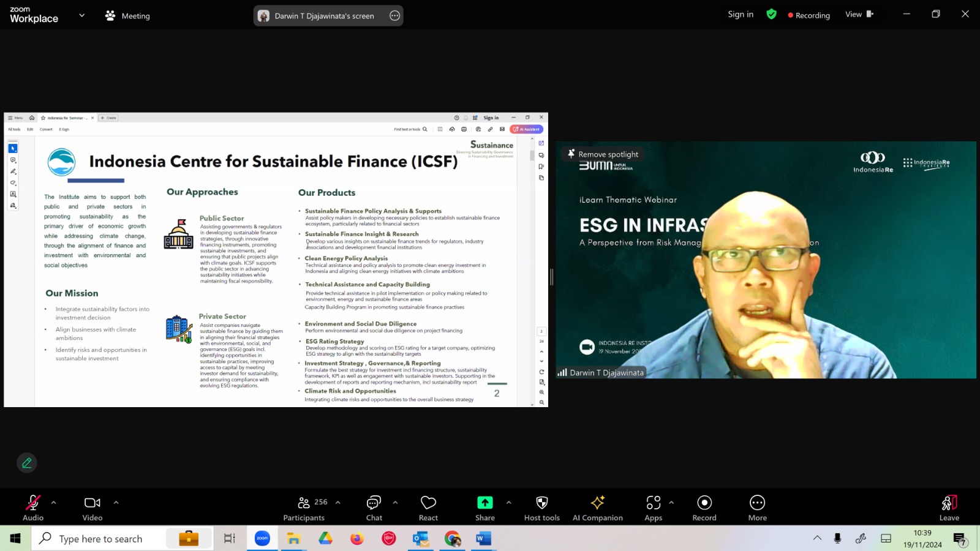Select the highlight pen tool in Acrobat

13,171
